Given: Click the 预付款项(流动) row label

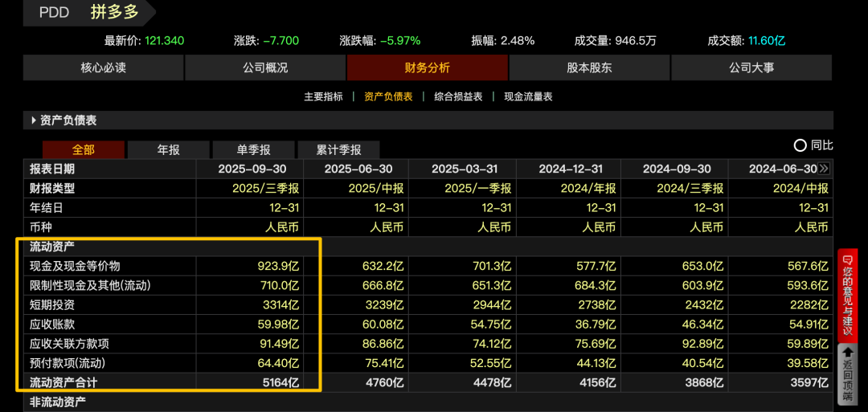Looking at the screenshot, I should point(67,363).
